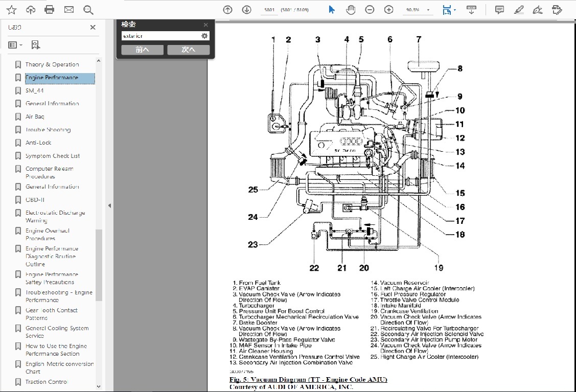Click the zoom in plus icon
The height and width of the screenshot is (392, 576).
388,10
